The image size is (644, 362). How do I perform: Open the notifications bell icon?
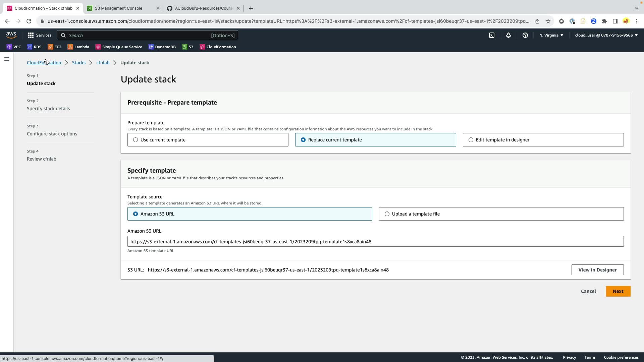508,35
